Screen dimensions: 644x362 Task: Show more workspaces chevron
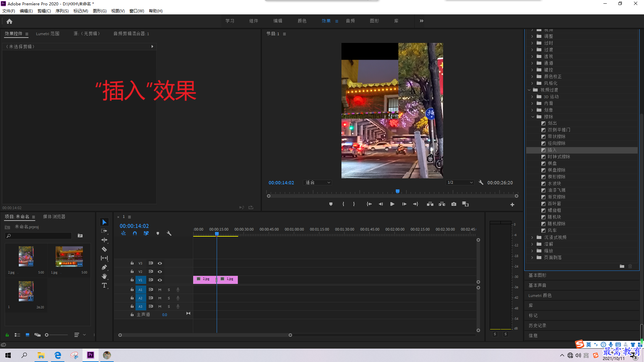tap(422, 21)
